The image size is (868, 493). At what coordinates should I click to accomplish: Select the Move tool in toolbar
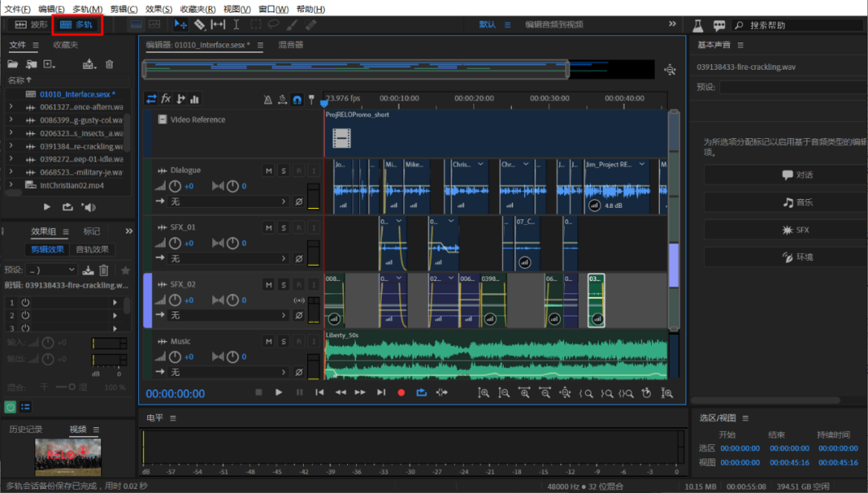click(x=180, y=24)
